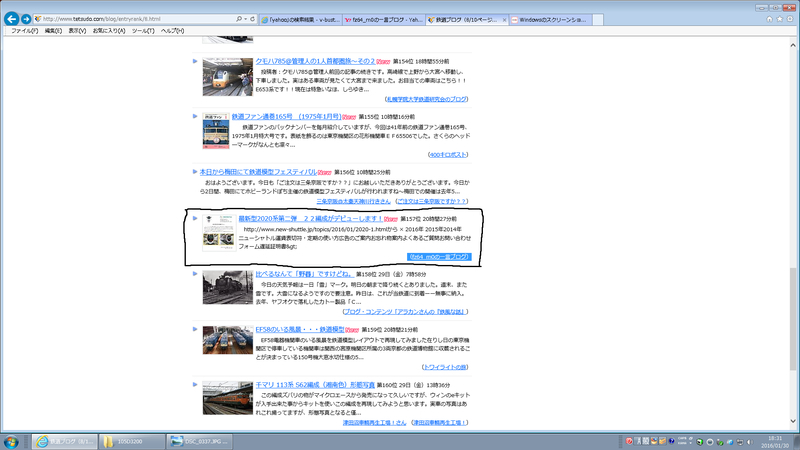Viewport: 800px width, 450px height.
Task: Open 札幌学院大学鉄道研究会のブログ link
Action: (426, 99)
